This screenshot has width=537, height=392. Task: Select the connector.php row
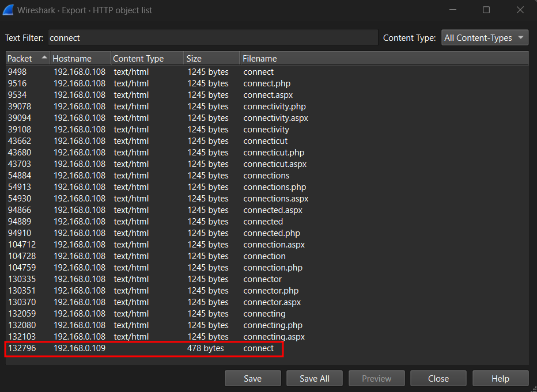267,291
